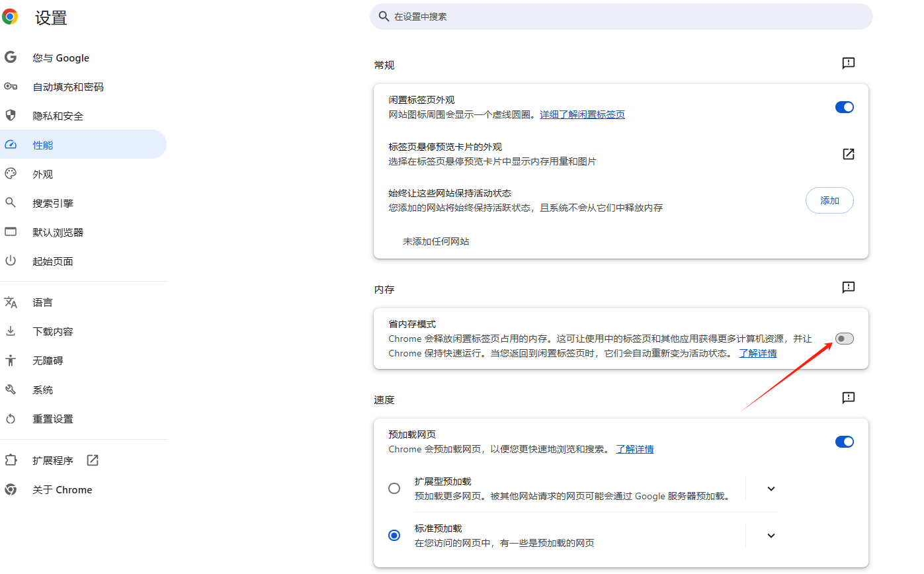Click the download icon for 下载内容
Image resolution: width=924 pixels, height=574 pixels.
[x=10, y=331]
